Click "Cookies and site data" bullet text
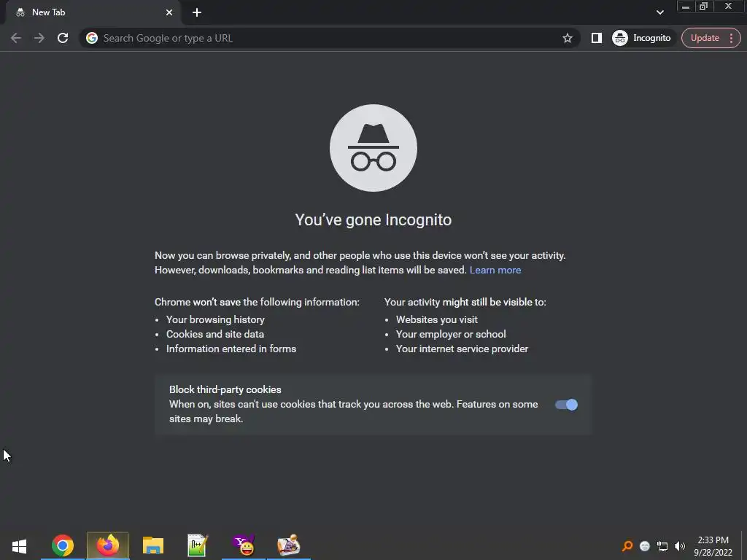Image resolution: width=747 pixels, height=560 pixels. point(215,334)
